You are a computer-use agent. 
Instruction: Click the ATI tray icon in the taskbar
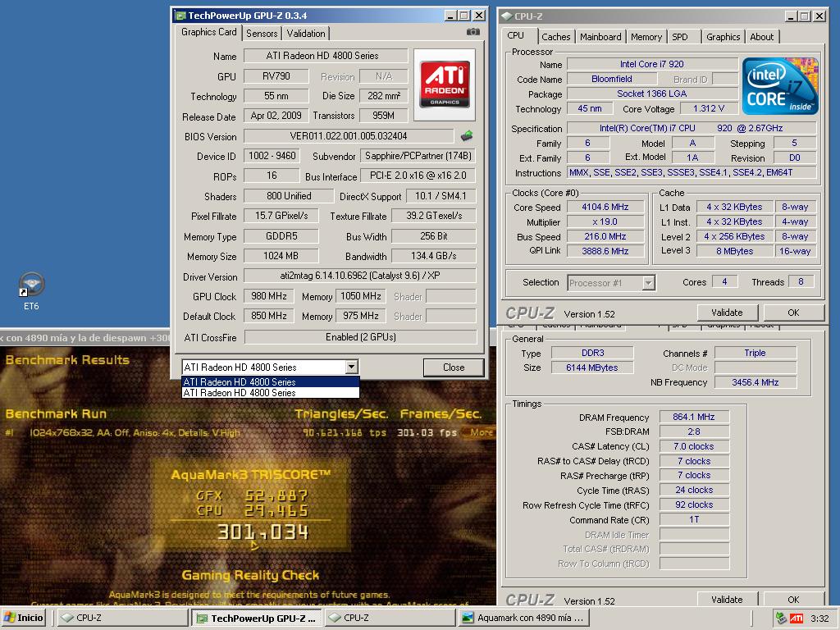[797, 619]
